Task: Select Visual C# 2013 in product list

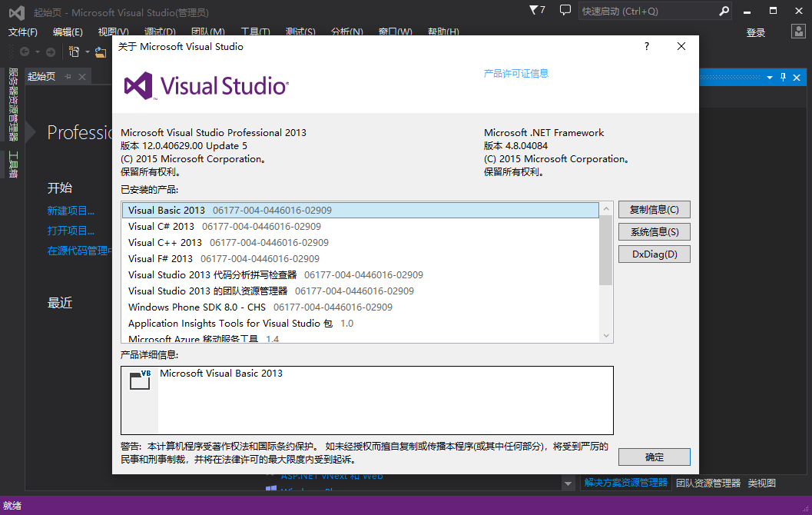Action: (x=360, y=227)
